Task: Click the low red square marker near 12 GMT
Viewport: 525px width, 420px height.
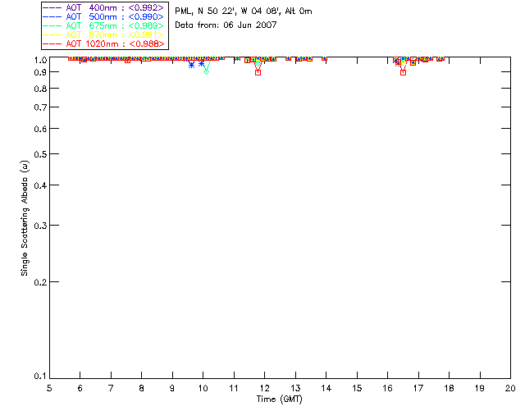Action: click(x=258, y=72)
